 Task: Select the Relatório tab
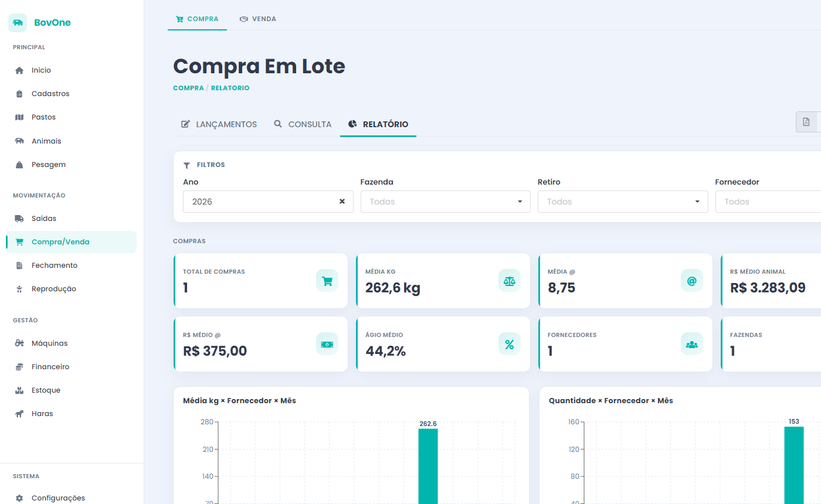378,124
